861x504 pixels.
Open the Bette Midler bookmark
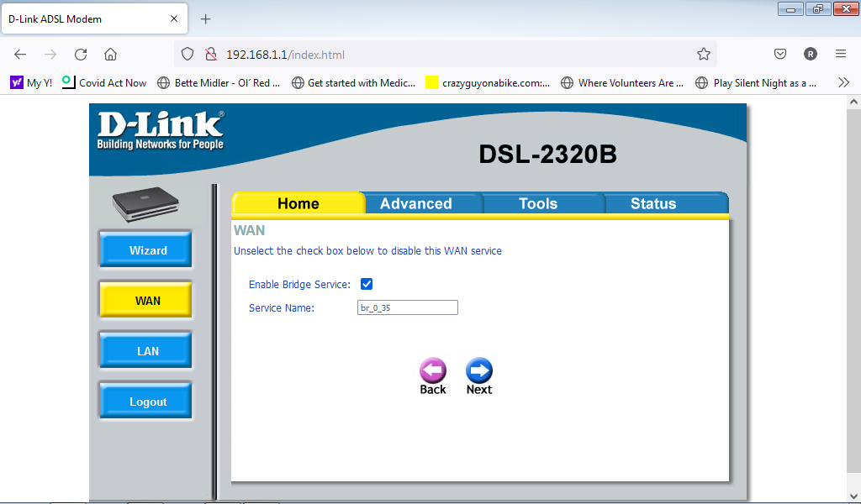pos(219,83)
